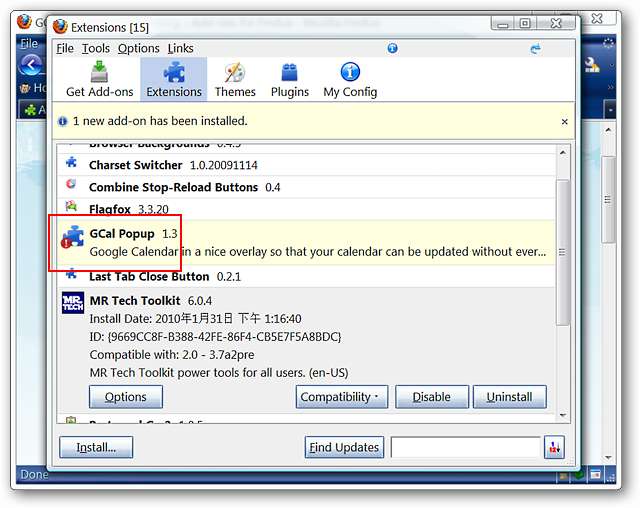The image size is (640, 508).
Task: Select the GCal Popup extension
Action: pos(306,242)
